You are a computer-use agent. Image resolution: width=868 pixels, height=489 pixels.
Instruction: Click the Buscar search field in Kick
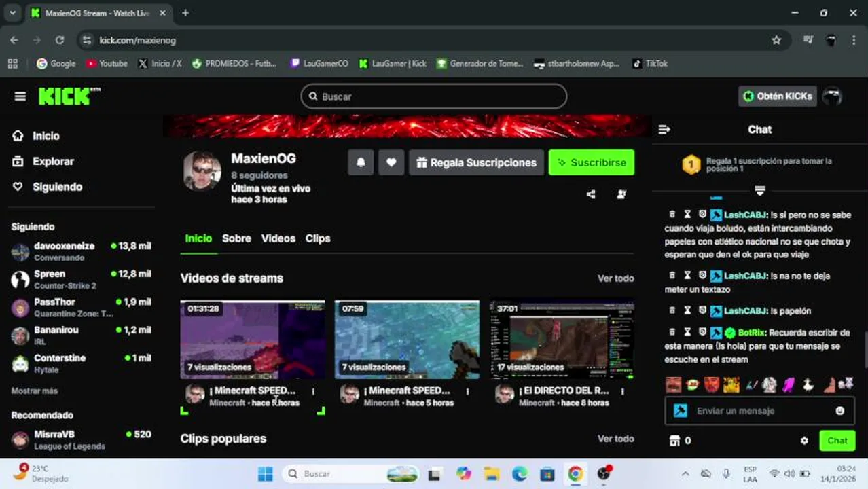(x=434, y=96)
